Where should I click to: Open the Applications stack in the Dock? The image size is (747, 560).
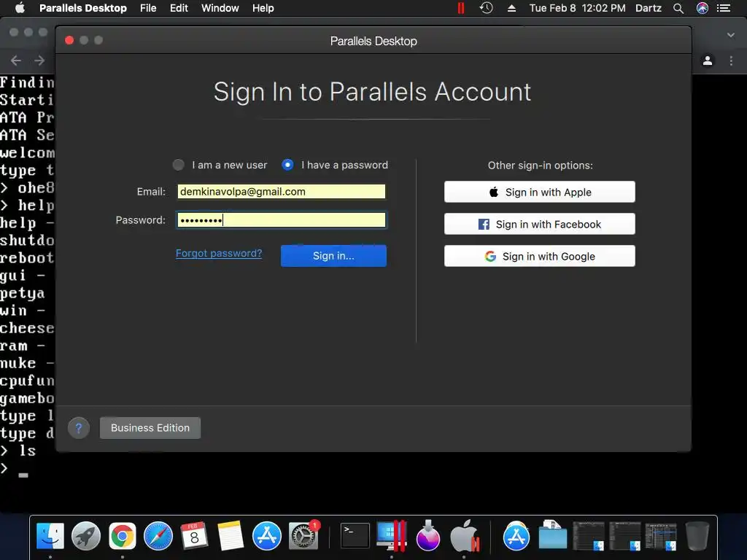[516, 536]
